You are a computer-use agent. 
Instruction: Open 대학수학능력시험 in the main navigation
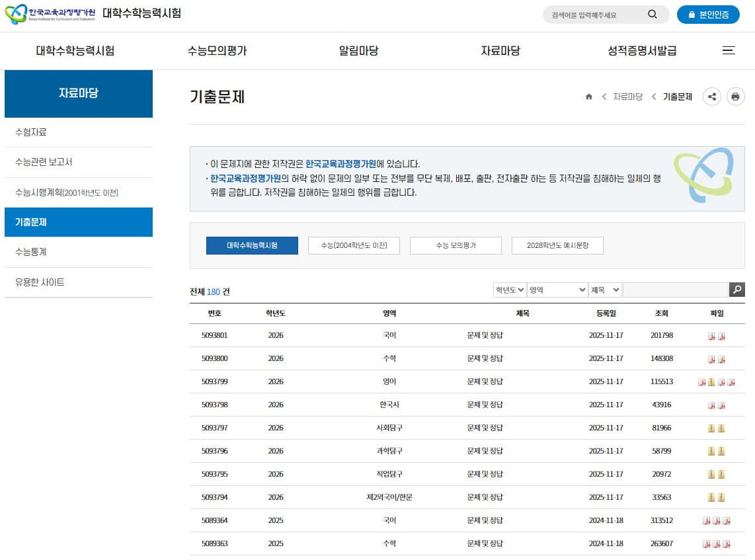tap(75, 50)
